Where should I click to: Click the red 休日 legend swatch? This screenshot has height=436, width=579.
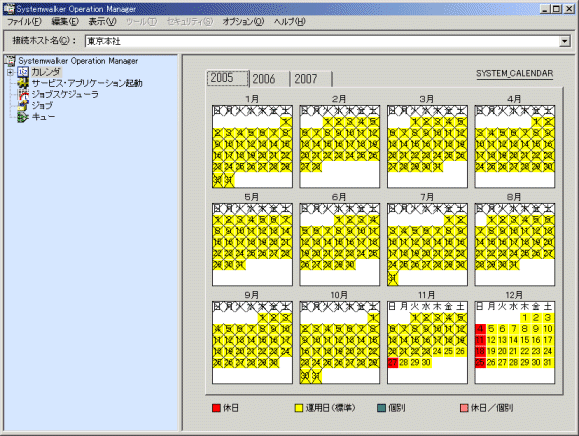216,408
